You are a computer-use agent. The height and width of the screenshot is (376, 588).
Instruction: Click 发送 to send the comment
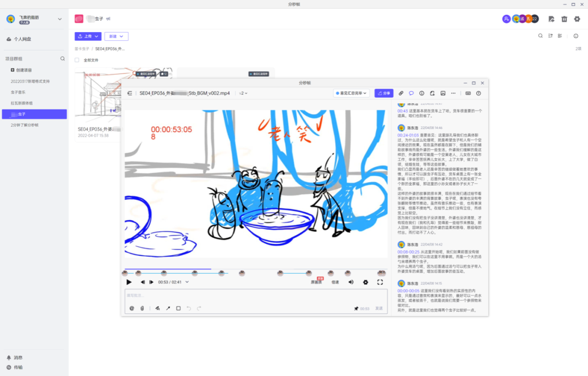pyautogui.click(x=379, y=309)
